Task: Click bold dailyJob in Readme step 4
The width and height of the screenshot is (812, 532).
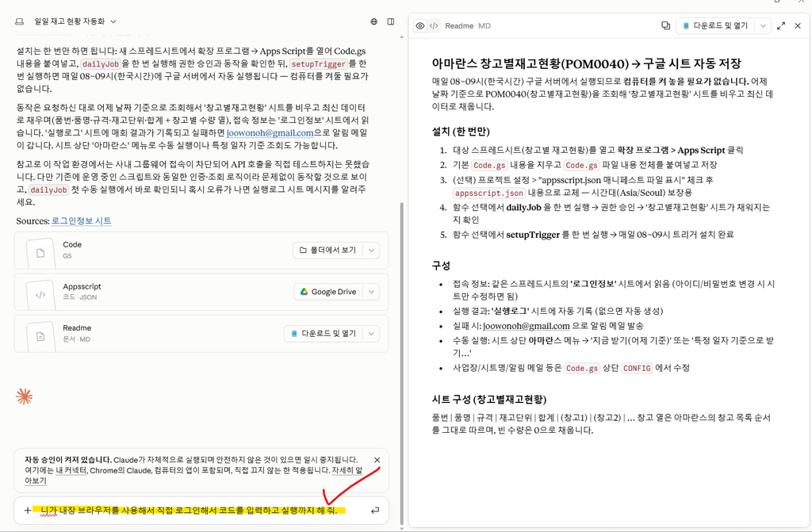Action: pyautogui.click(x=523, y=207)
